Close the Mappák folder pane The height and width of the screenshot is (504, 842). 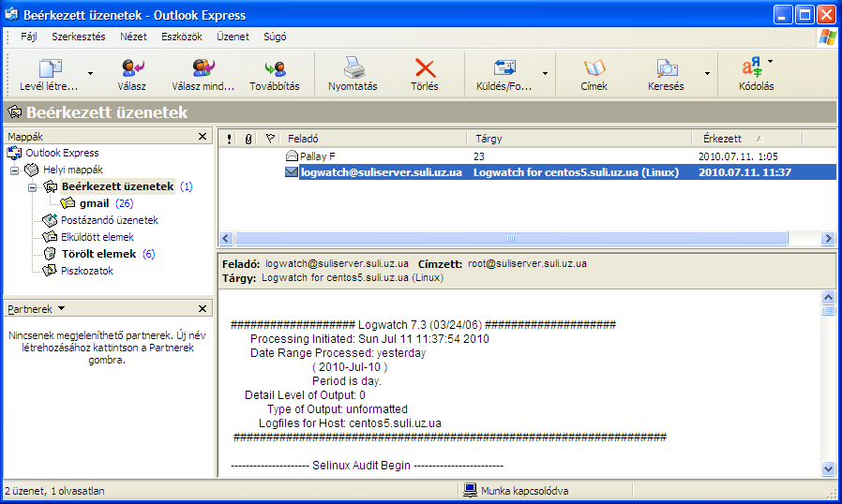tap(203, 137)
